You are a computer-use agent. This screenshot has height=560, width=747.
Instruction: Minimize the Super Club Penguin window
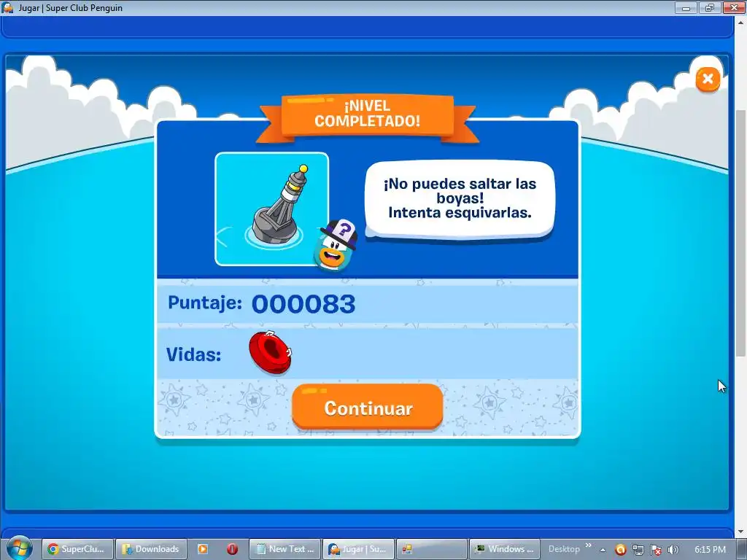click(686, 7)
